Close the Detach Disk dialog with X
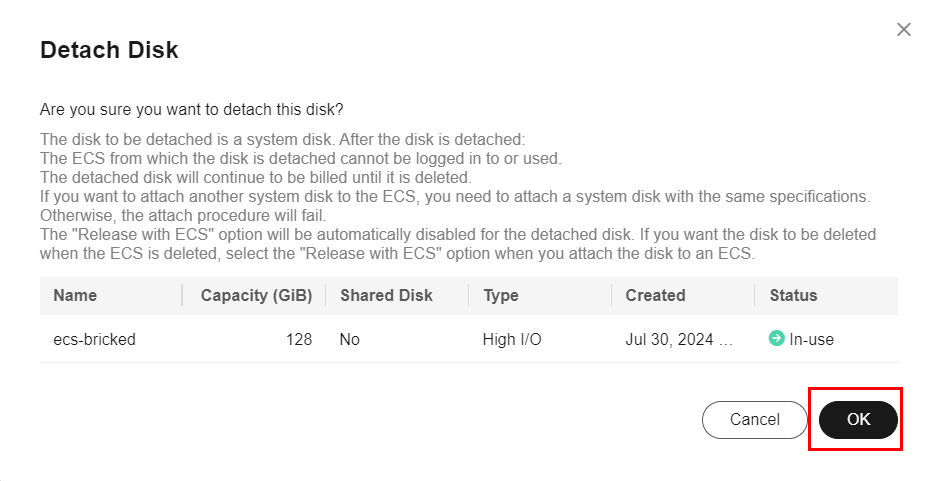Screen dimensions: 936x481 (x=904, y=30)
